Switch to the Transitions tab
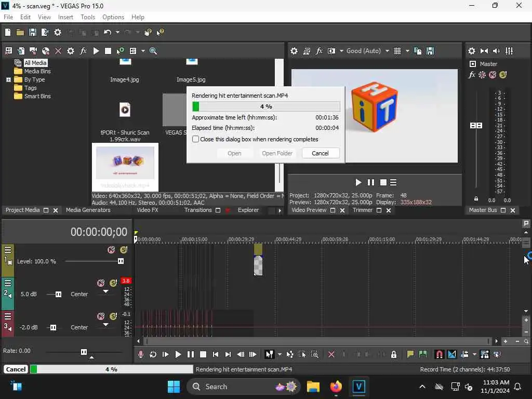532x399 pixels. tap(198, 210)
